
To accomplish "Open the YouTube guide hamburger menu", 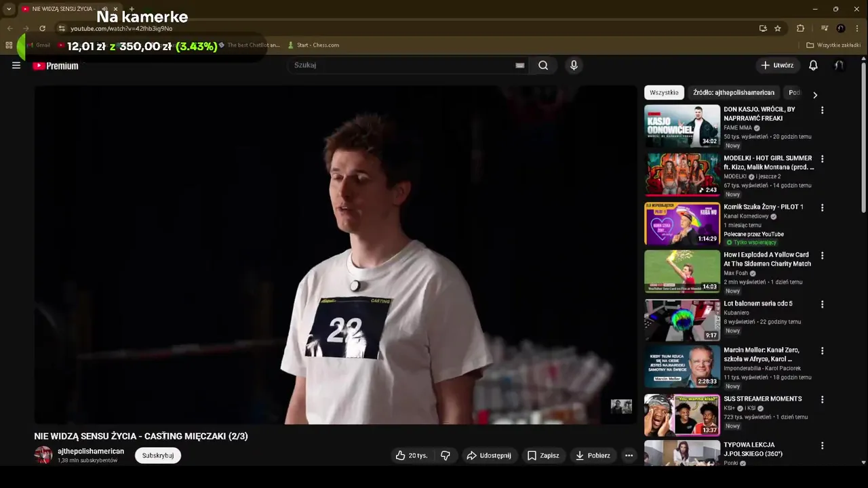I will 16,66.
